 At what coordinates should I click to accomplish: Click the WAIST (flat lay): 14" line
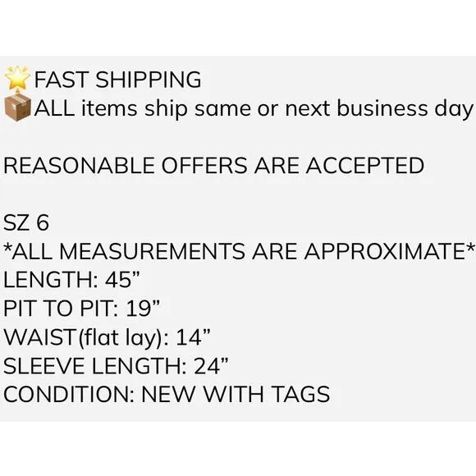click(107, 337)
